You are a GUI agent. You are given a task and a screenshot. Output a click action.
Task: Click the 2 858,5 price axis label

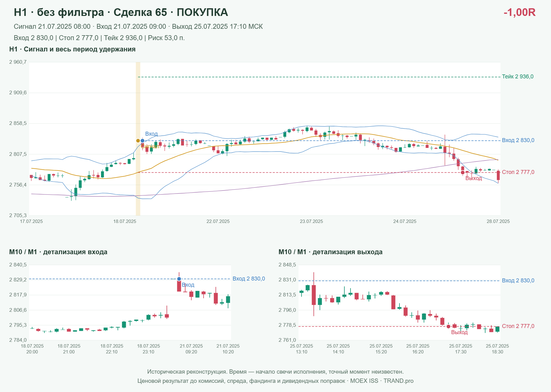(x=18, y=123)
